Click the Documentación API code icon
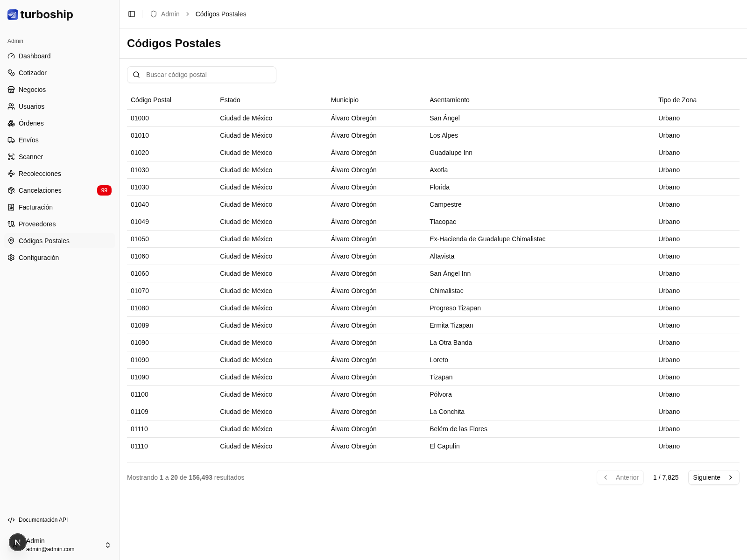Image resolution: width=747 pixels, height=560 pixels. (11, 520)
